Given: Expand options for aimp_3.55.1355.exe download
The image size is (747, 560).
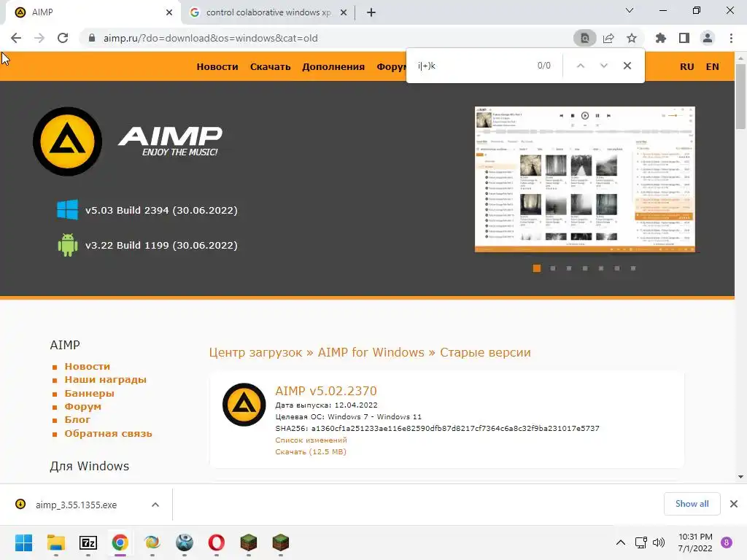Looking at the screenshot, I should pyautogui.click(x=155, y=505).
